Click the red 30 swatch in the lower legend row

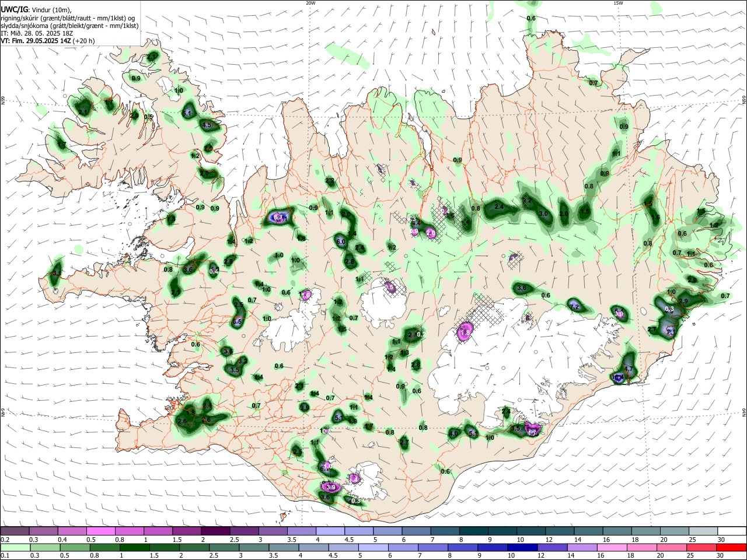pos(732,547)
